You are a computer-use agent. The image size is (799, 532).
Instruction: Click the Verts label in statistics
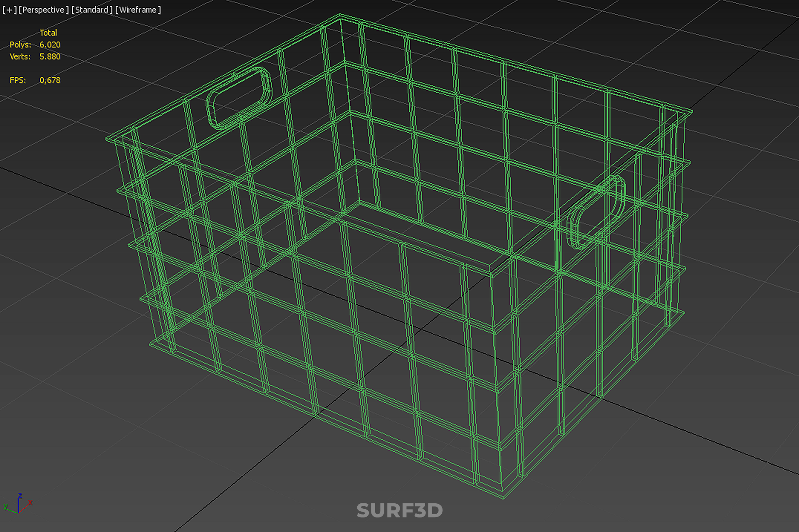pyautogui.click(x=20, y=57)
